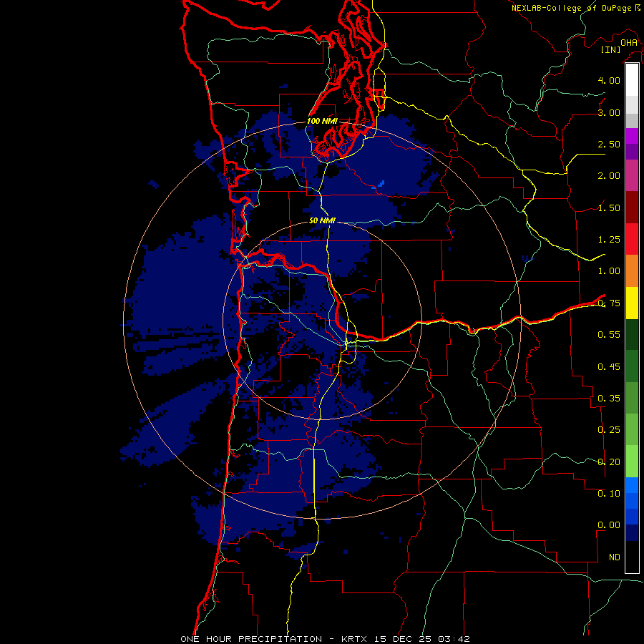Viewport: 644px width, 644px height.
Task: Click the 'OHA' product code label
Action: pos(629,43)
